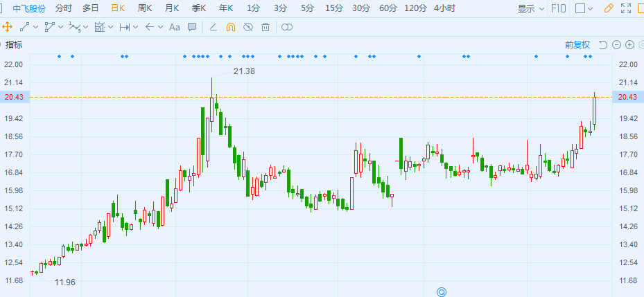This screenshot has width=644, height=297.
Task: Open the line style angle icon
Action: 213,28
